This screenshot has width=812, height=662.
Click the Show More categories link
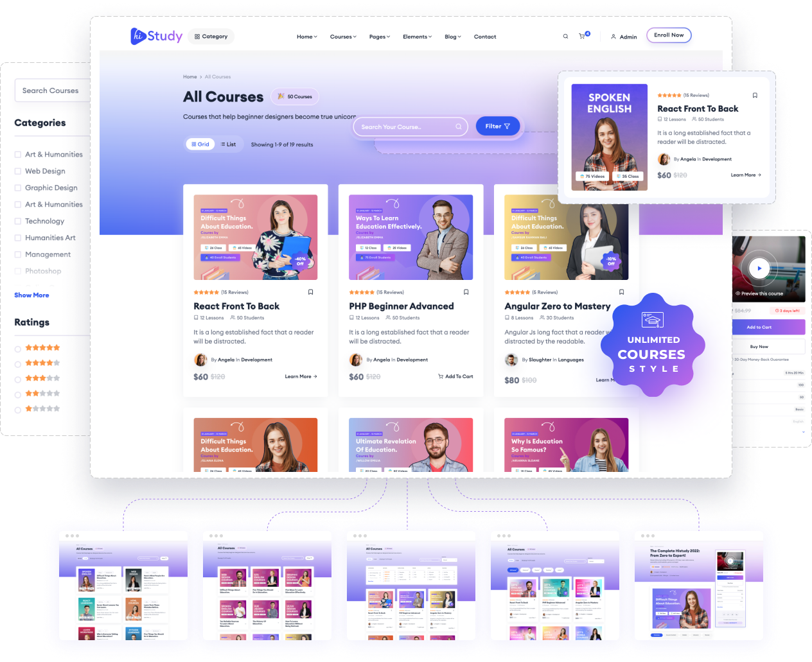pyautogui.click(x=31, y=295)
